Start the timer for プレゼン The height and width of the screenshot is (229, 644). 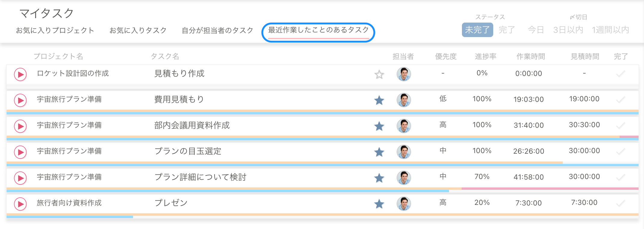(20, 204)
